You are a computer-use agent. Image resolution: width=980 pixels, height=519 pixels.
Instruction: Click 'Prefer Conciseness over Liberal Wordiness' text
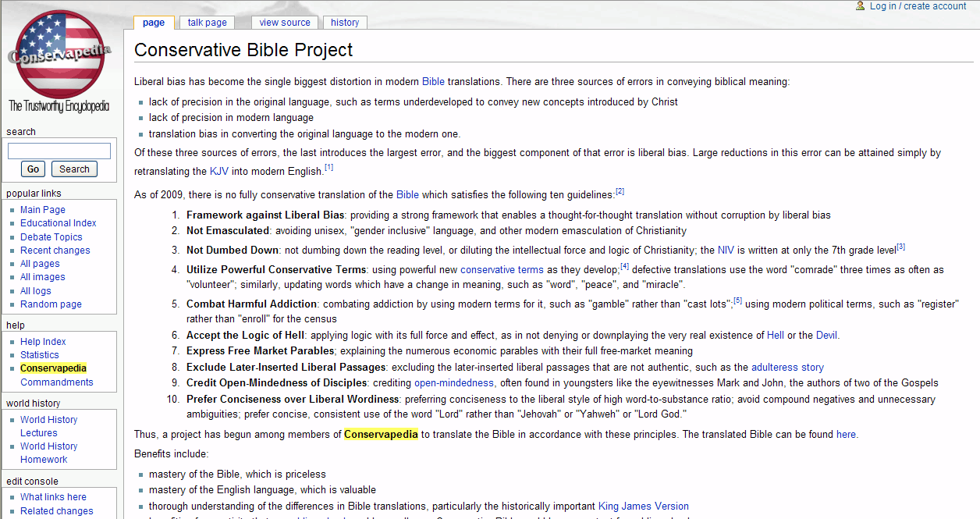pyautogui.click(x=293, y=400)
